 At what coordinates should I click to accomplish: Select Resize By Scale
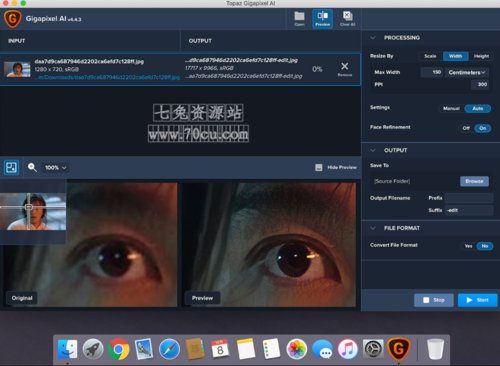pos(430,56)
